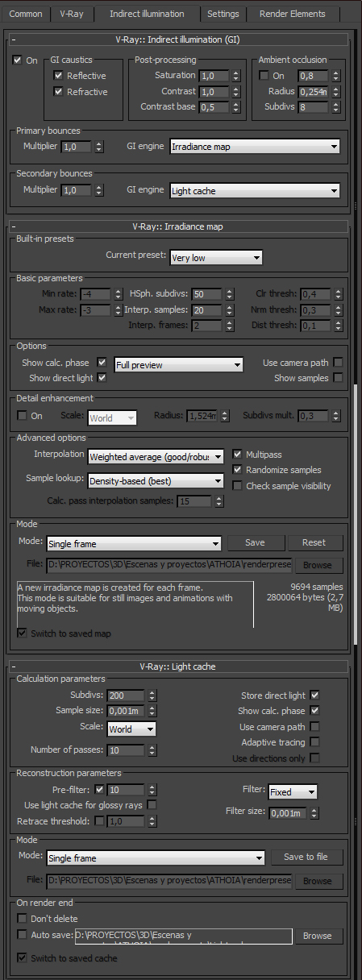
Task: Adjust the HSph. subdivs spinner
Action: click(x=228, y=294)
